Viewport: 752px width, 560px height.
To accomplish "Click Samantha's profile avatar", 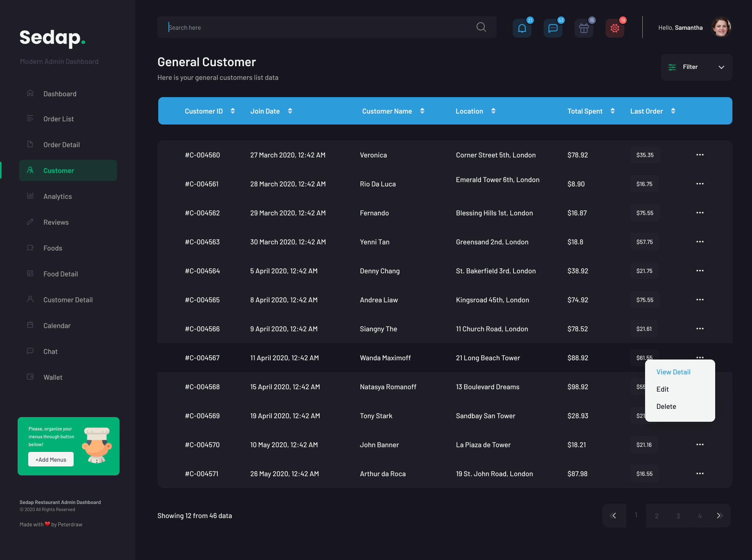I will [x=721, y=27].
